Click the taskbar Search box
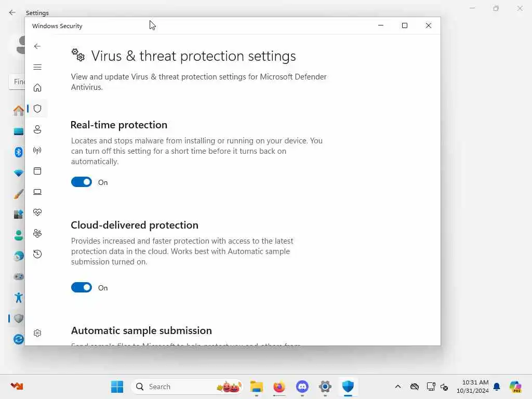 click(187, 387)
